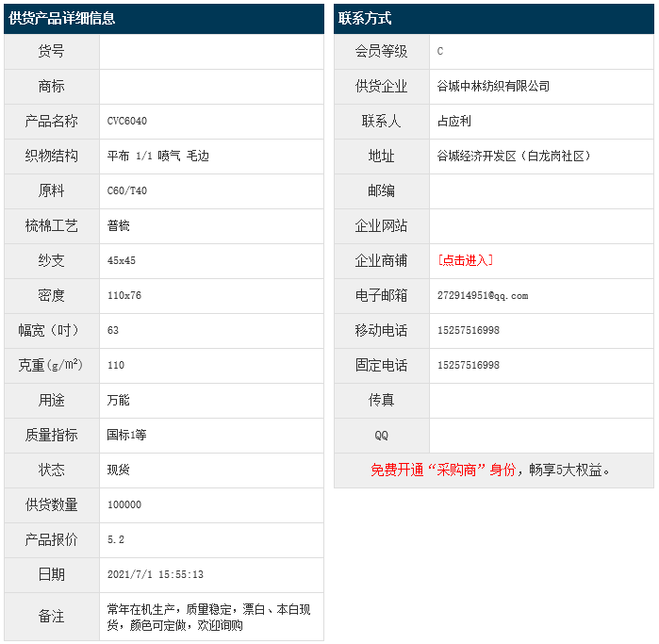Click the product price value 5.2
The width and height of the screenshot is (659, 644).
click(116, 540)
